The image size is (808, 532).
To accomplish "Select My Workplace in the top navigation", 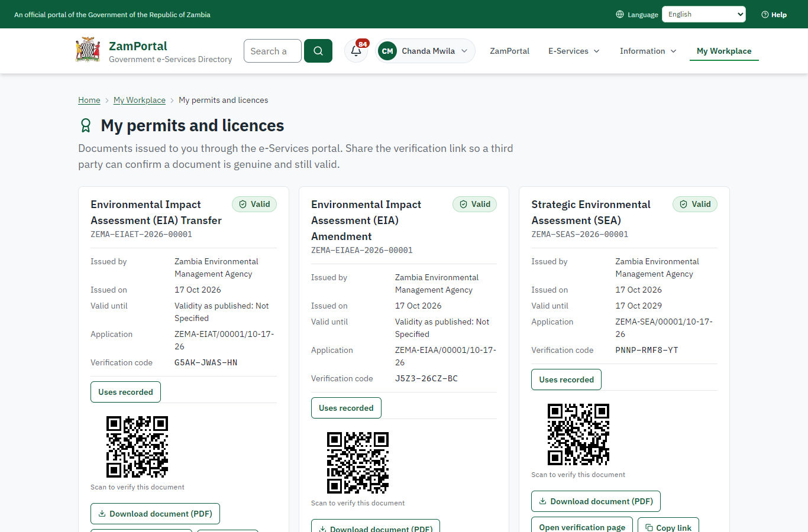I will (724, 51).
